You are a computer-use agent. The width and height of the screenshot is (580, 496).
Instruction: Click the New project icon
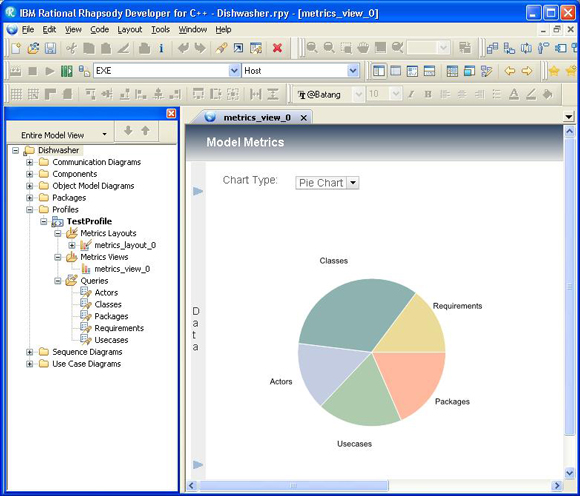click(16, 48)
